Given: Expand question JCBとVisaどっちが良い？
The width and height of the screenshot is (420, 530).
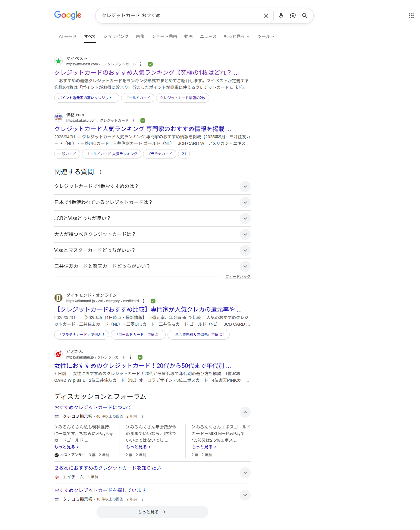Looking at the screenshot, I should click(245, 218).
